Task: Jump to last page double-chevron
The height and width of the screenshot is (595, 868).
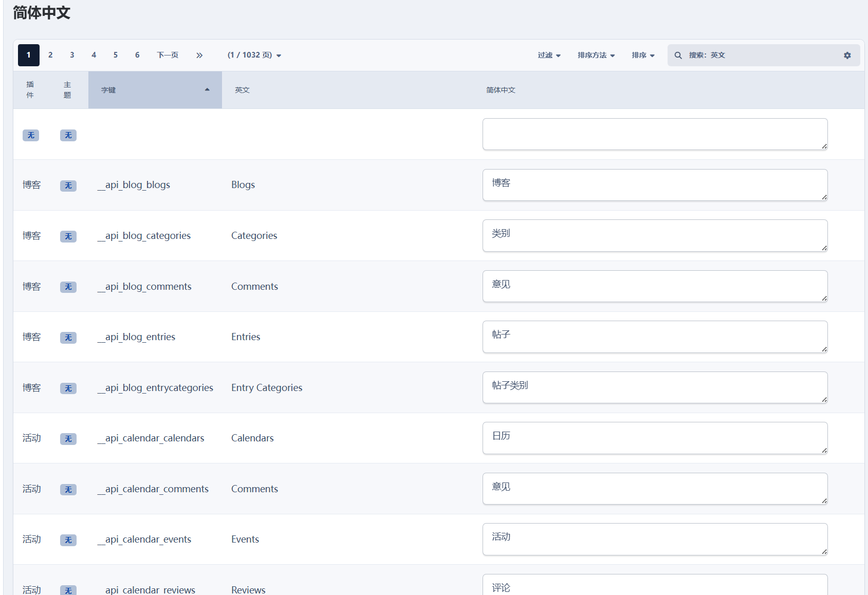Action: pyautogui.click(x=199, y=55)
